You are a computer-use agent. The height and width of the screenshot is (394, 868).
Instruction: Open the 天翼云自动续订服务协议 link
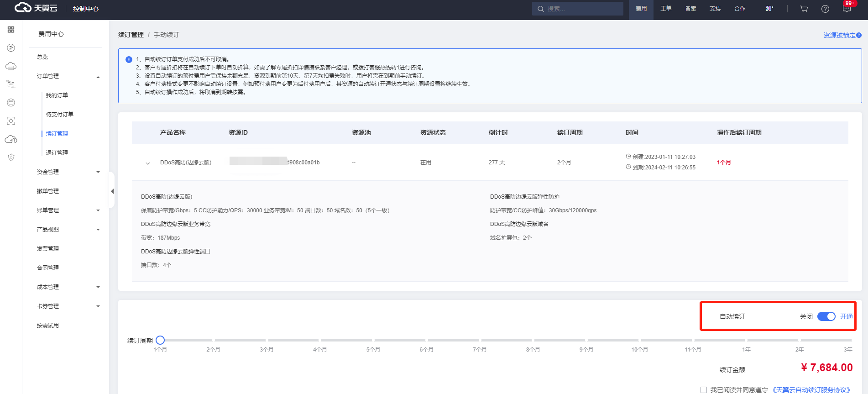[x=811, y=390]
